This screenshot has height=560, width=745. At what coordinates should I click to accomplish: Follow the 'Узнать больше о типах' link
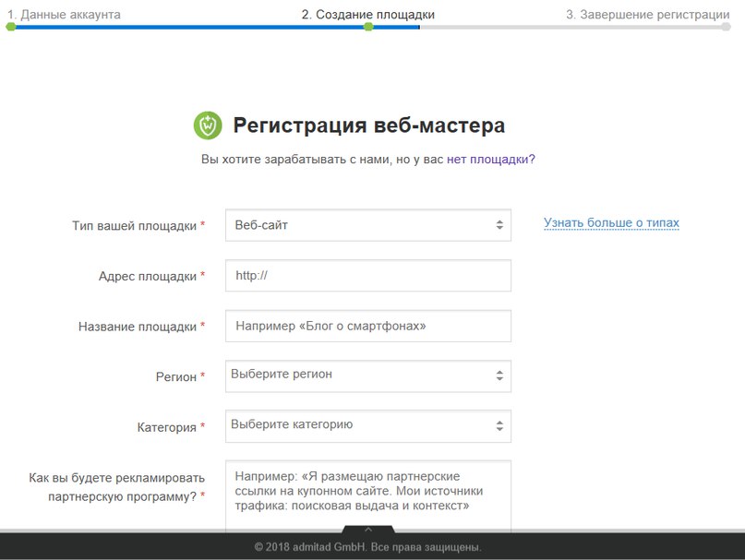tap(611, 223)
